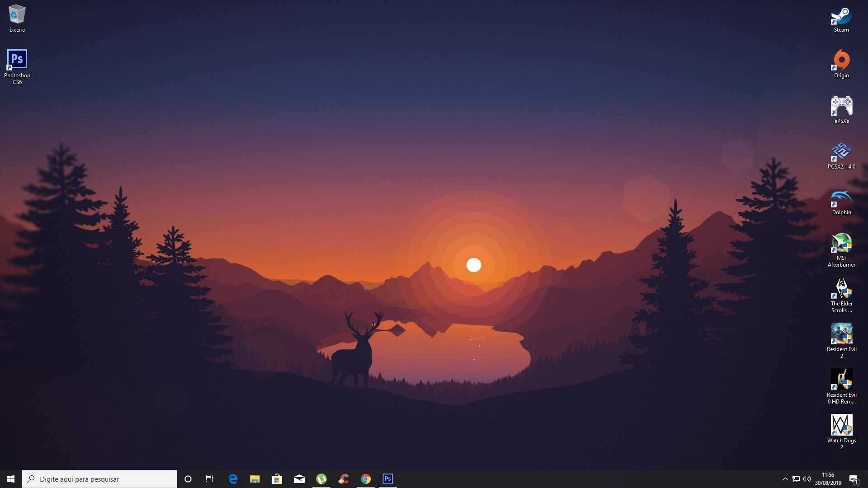Screen dimensions: 868x488
Task: Select the Photoshop CS6 desktop shortcut
Action: point(17,67)
